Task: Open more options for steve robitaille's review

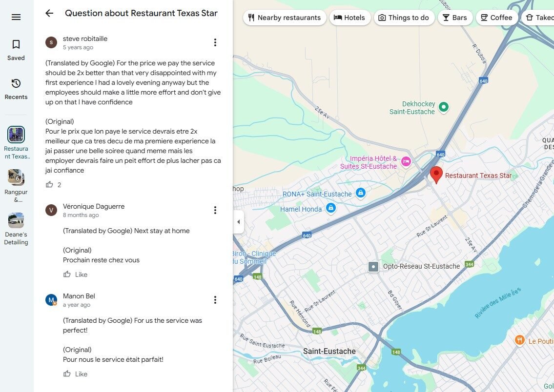Action: (x=215, y=42)
